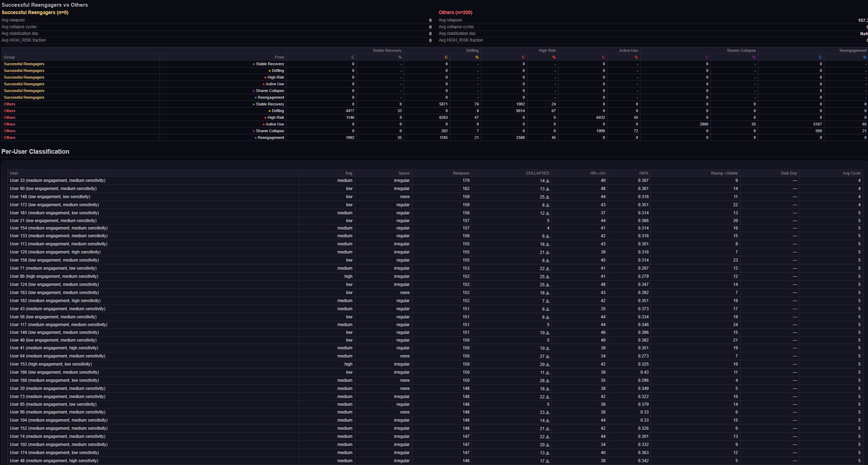868x465 pixels.
Task: Click the 'Per-User Classification' heading
Action: point(35,152)
